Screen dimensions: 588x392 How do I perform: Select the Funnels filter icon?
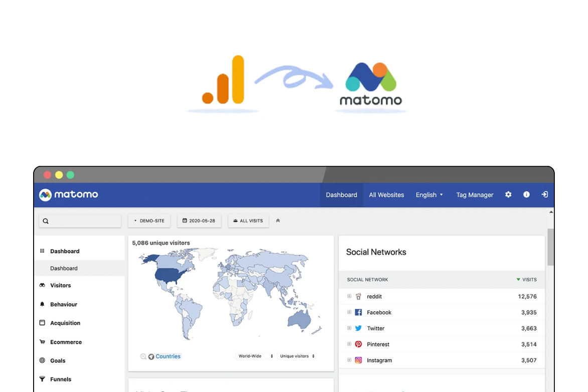tap(43, 379)
